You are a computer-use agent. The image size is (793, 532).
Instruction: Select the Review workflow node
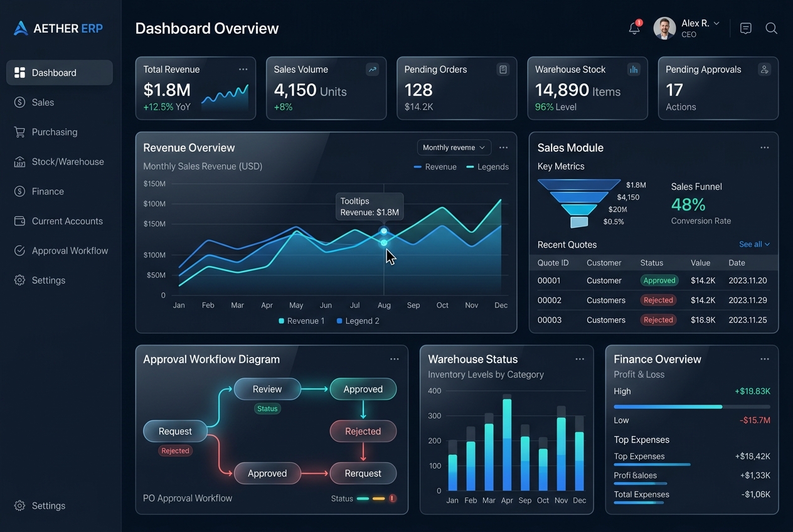tap(267, 389)
